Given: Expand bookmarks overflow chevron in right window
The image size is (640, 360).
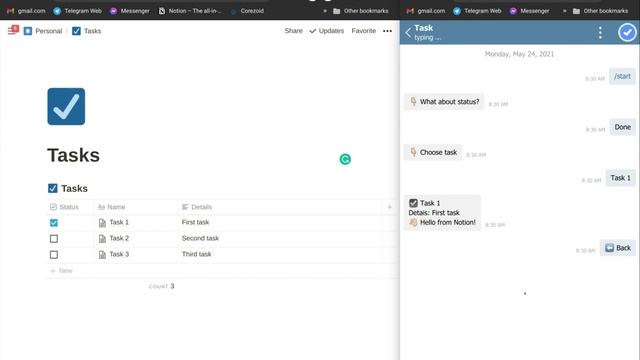Looking at the screenshot, I should 564,11.
